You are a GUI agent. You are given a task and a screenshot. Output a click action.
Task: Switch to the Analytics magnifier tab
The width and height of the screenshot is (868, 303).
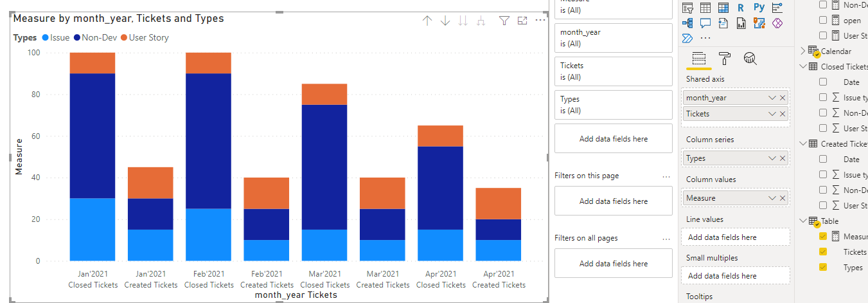[x=750, y=59]
